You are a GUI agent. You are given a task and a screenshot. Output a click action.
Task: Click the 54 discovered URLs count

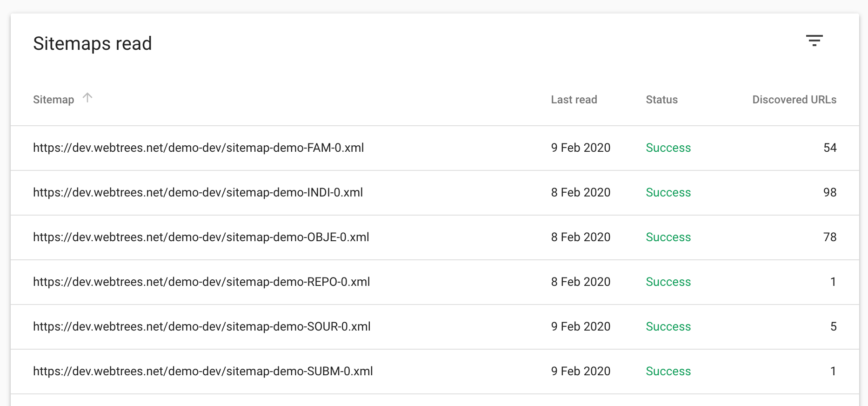coord(829,148)
